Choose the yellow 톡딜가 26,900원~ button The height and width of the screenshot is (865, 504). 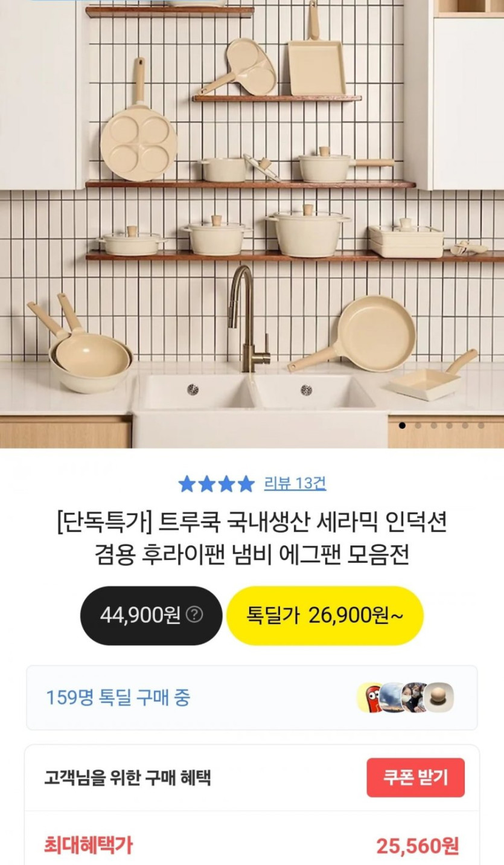pos(325,615)
